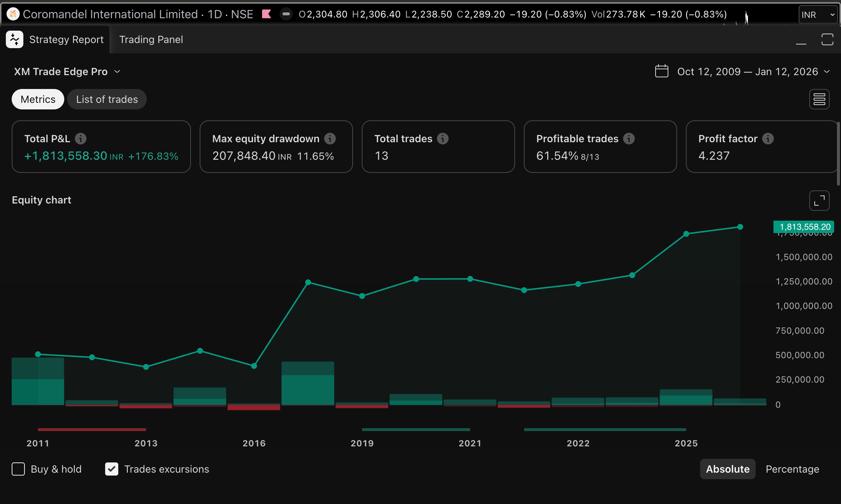The image size is (841, 504).
Task: Expand the equity chart to fullscreen
Action: [819, 201]
